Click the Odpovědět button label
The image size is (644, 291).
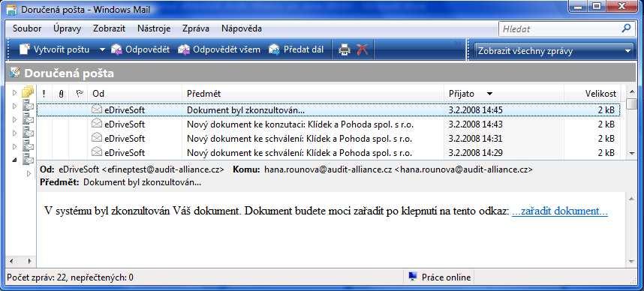tap(147, 49)
